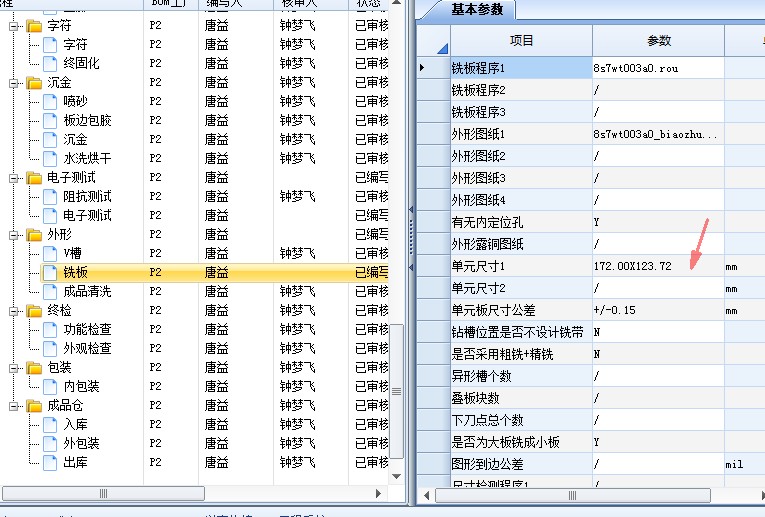Select the 沉金 child process item
This screenshot has width=765, height=517.
pyautogui.click(x=75, y=139)
